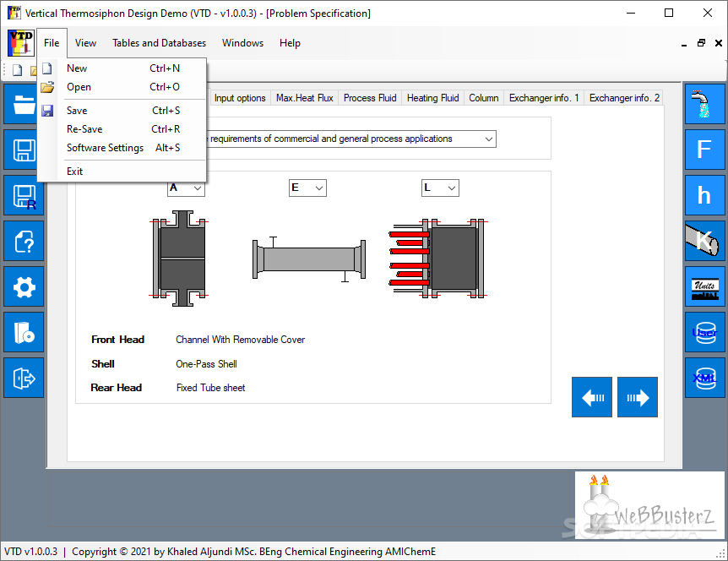
Task: Click the WeBBusterZ logo image
Action: pos(649,505)
